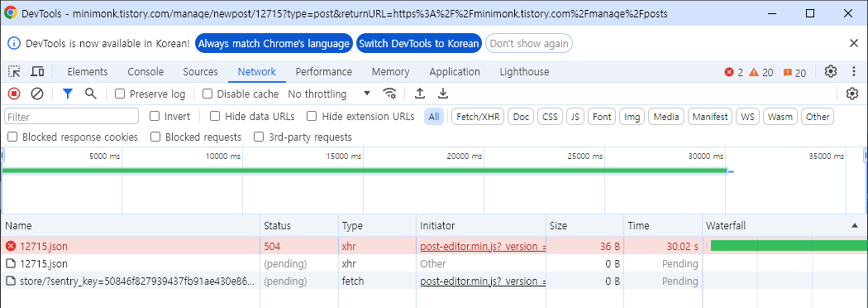The image size is (868, 308).
Task: Check Blocked response cookies
Action: 12,137
